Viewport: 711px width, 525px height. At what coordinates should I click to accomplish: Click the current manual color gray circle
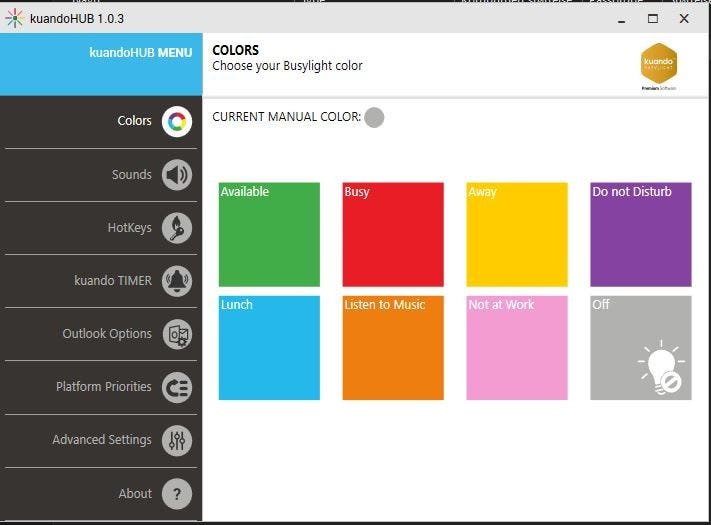coord(374,117)
